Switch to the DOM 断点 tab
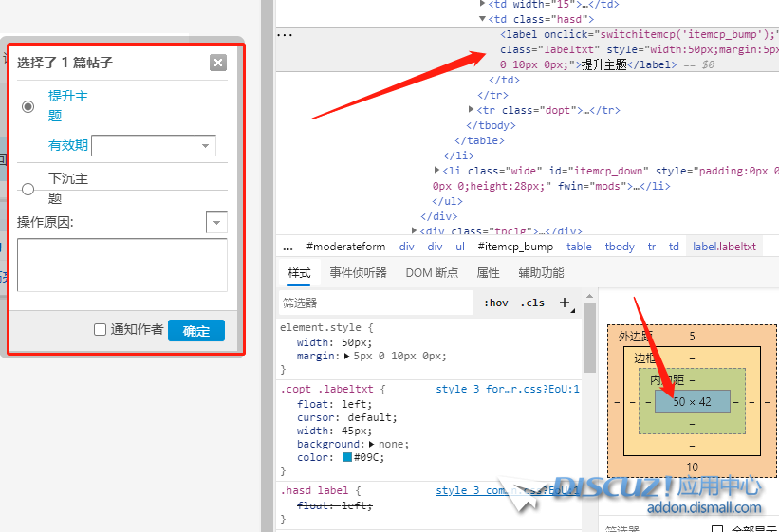Viewport: 779px width, 532px height. coord(432,273)
